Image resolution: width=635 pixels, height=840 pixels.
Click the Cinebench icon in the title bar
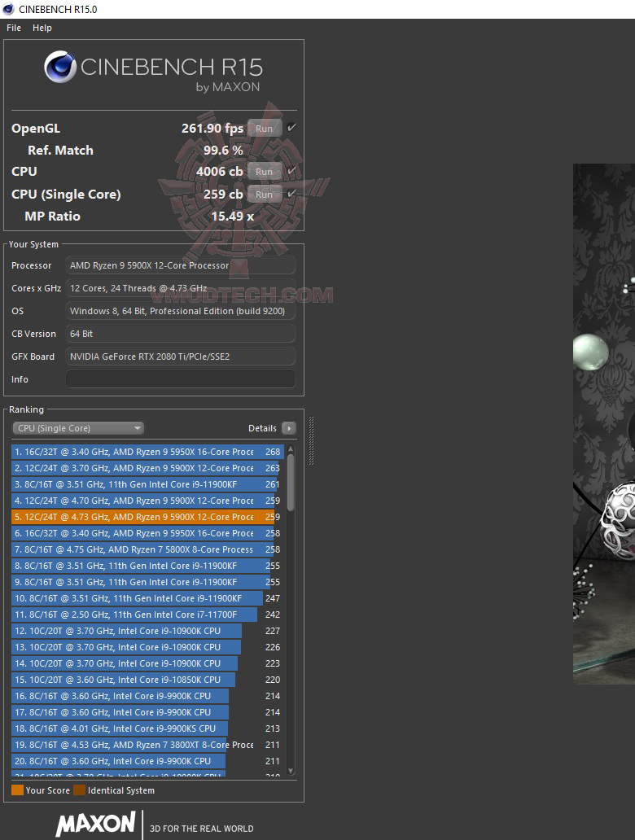(8, 9)
